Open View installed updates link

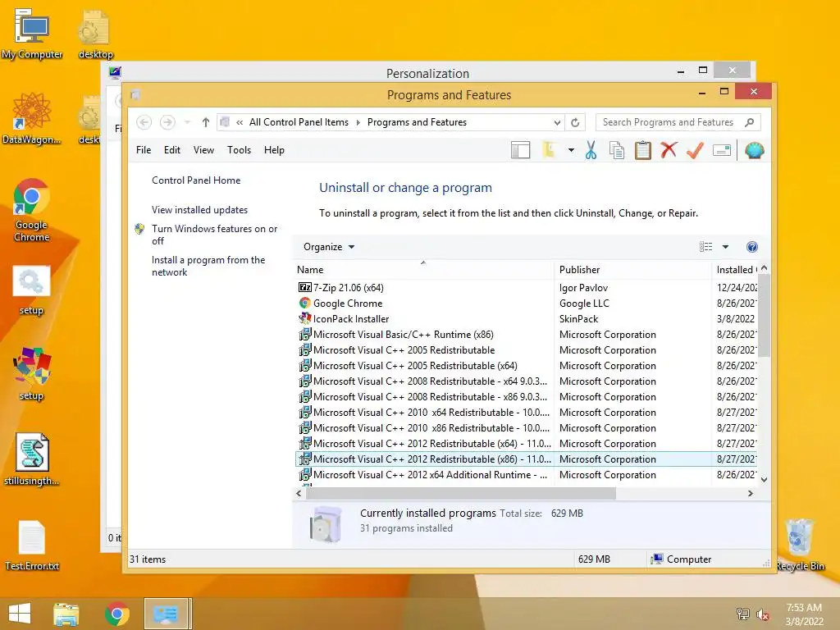coord(200,210)
